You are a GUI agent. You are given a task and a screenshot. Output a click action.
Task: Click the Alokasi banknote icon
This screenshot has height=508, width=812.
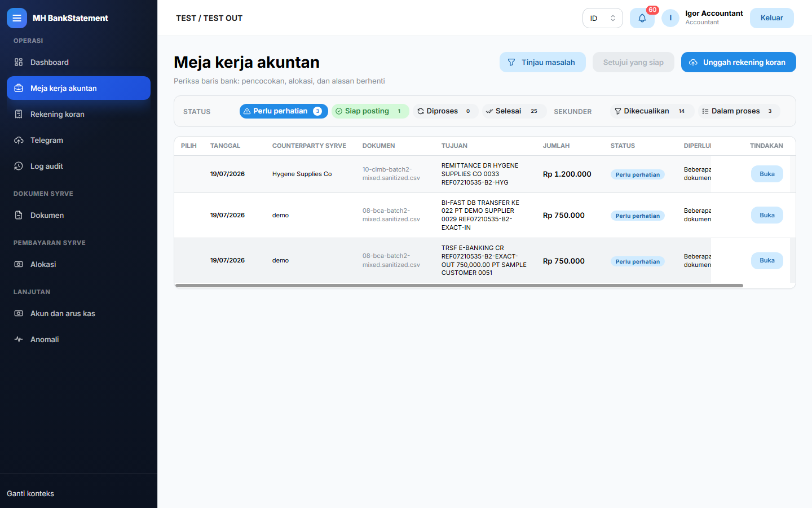(19, 264)
